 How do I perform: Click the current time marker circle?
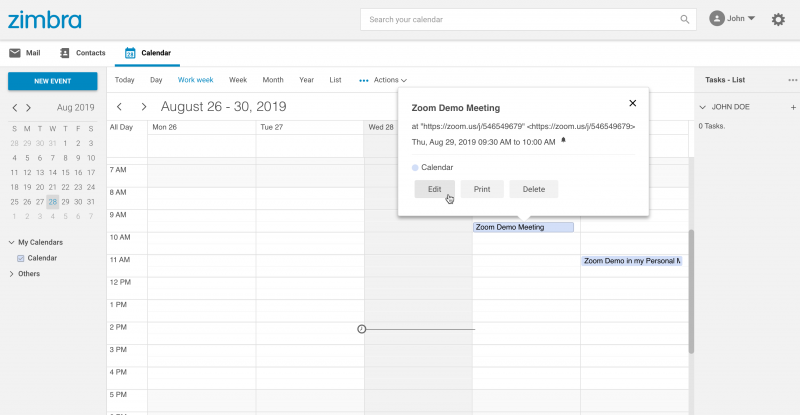point(362,329)
